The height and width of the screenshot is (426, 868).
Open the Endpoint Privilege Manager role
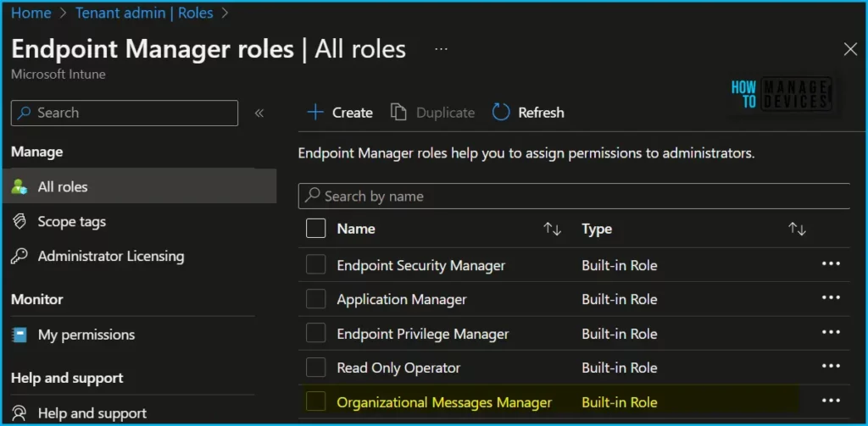[422, 334]
